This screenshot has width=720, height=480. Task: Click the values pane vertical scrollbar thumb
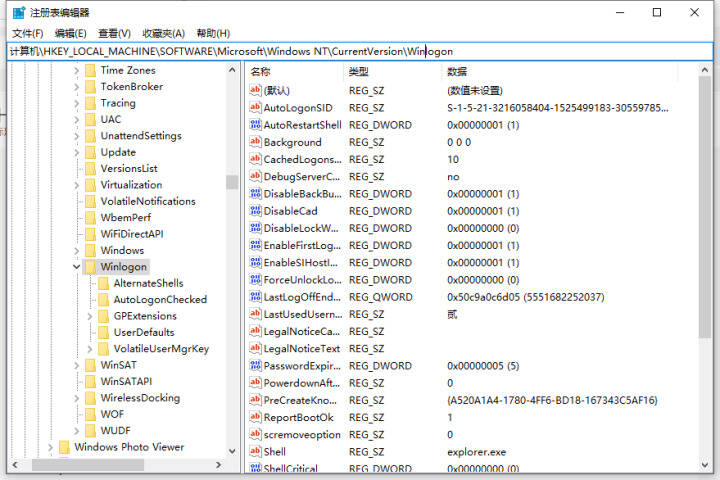pyautogui.click(x=705, y=208)
